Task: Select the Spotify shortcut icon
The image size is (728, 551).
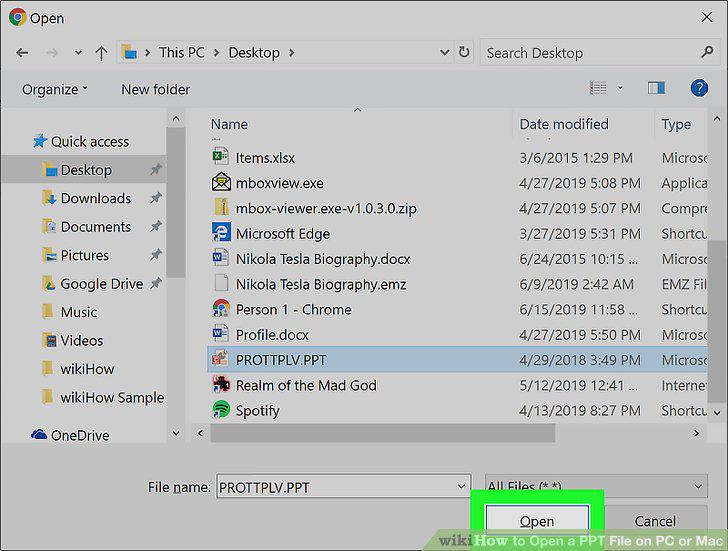Action: coord(221,409)
